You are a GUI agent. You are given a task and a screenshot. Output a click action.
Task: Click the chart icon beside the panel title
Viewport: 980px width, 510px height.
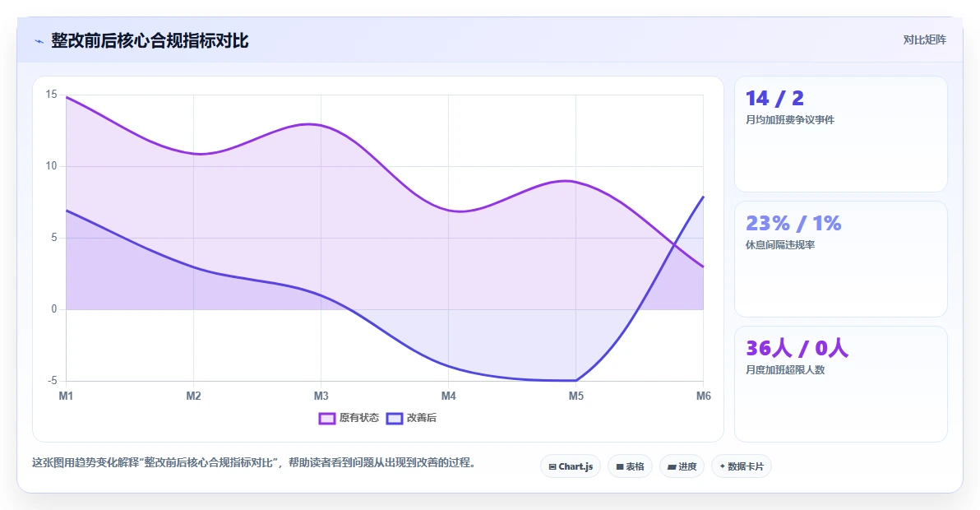coord(39,41)
